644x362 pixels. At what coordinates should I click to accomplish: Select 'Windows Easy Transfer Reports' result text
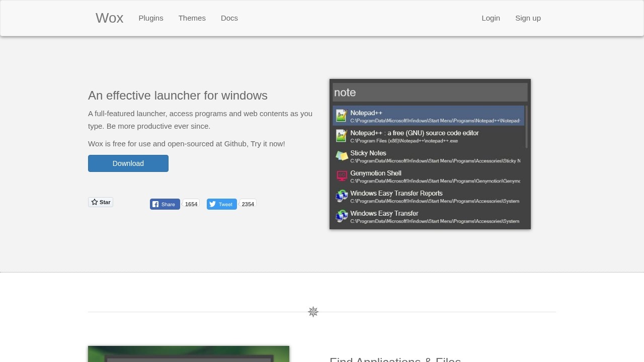click(x=396, y=193)
